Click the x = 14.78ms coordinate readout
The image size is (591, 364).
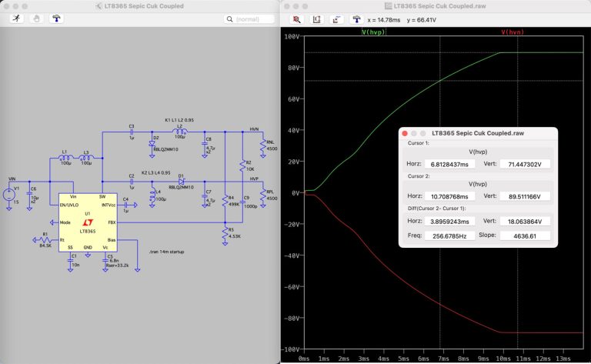[384, 20]
